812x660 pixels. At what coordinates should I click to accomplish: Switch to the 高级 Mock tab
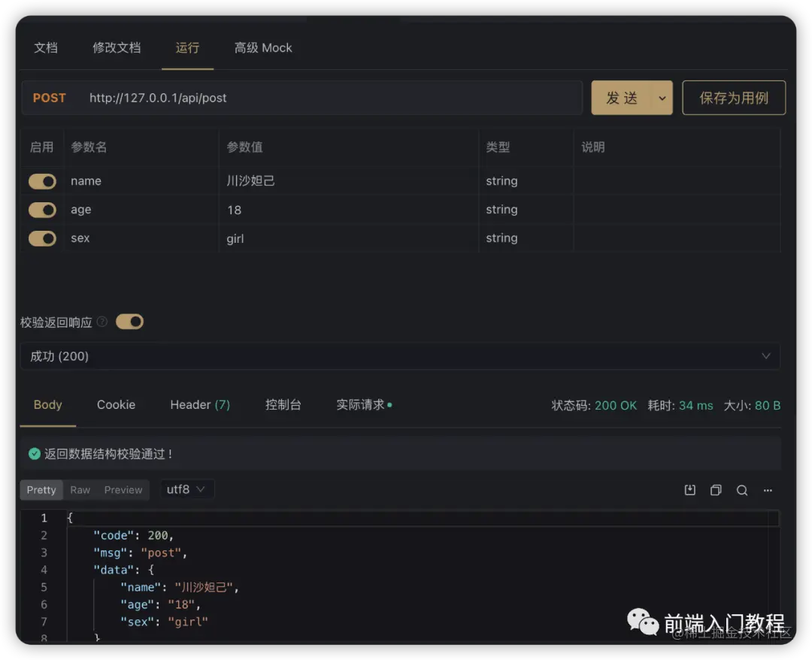pyautogui.click(x=263, y=47)
